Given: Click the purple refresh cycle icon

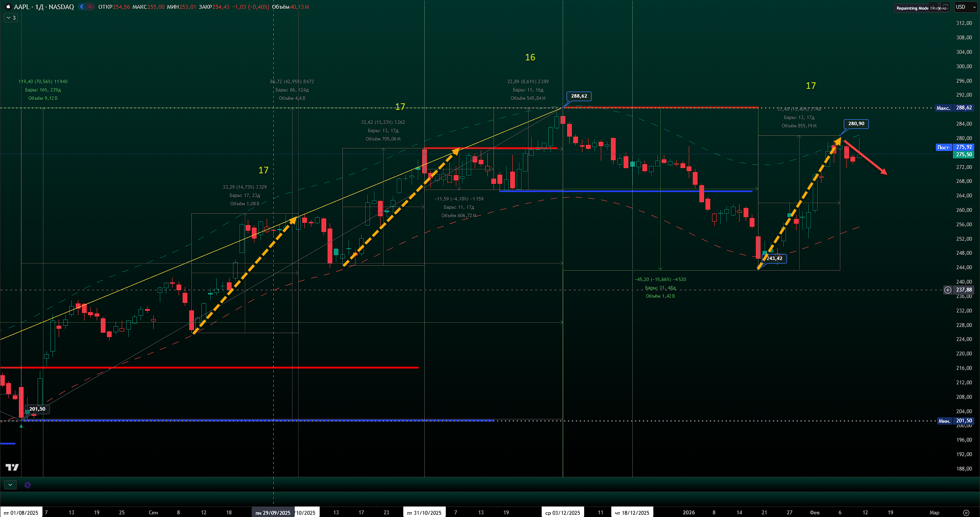Looking at the screenshot, I should [28, 485].
